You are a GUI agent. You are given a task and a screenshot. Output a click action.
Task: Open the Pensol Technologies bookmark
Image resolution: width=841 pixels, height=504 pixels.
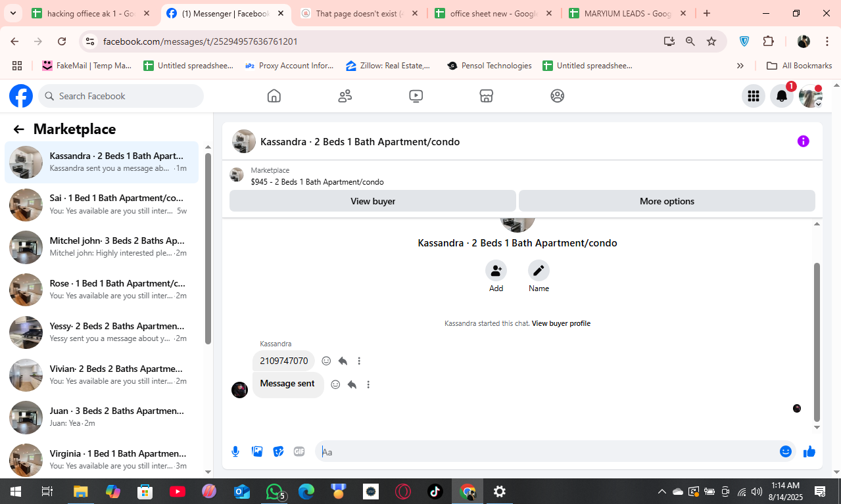489,66
